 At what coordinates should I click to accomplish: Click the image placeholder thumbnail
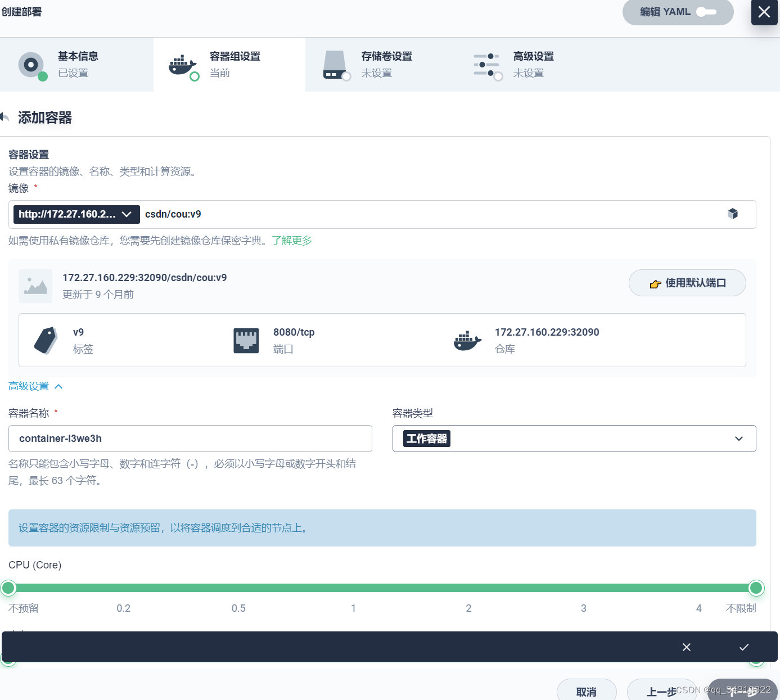[35, 286]
